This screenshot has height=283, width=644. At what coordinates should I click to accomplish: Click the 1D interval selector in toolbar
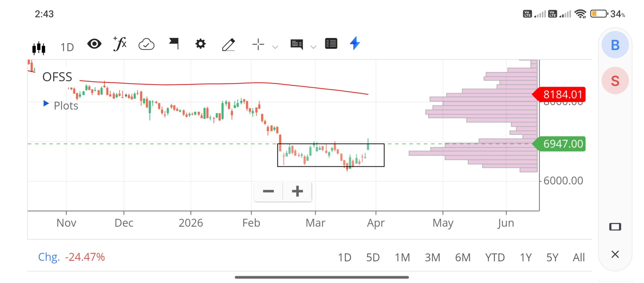[x=67, y=47]
